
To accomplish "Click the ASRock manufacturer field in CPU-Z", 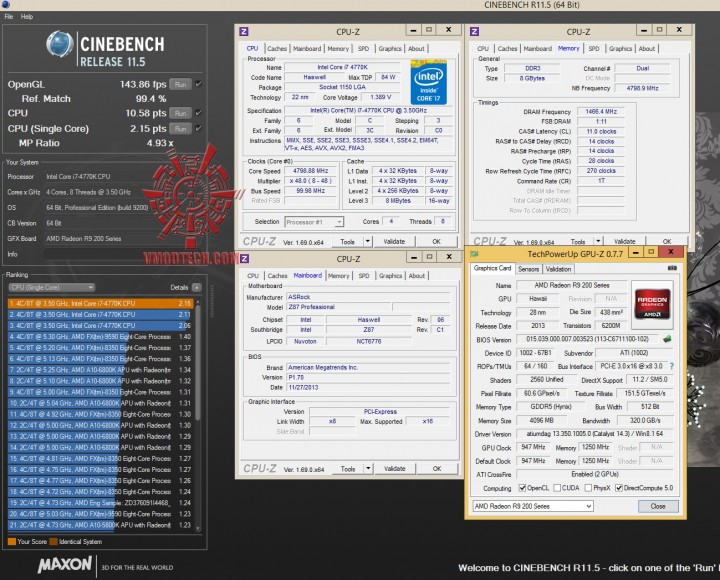I will (x=369, y=297).
